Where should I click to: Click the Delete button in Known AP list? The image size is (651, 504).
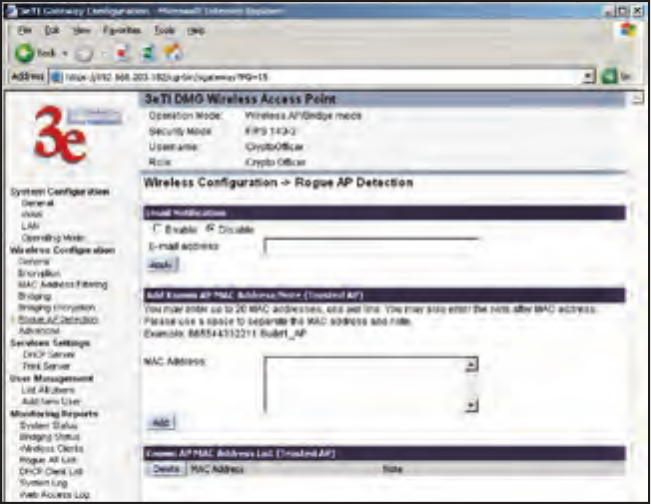[166, 469]
